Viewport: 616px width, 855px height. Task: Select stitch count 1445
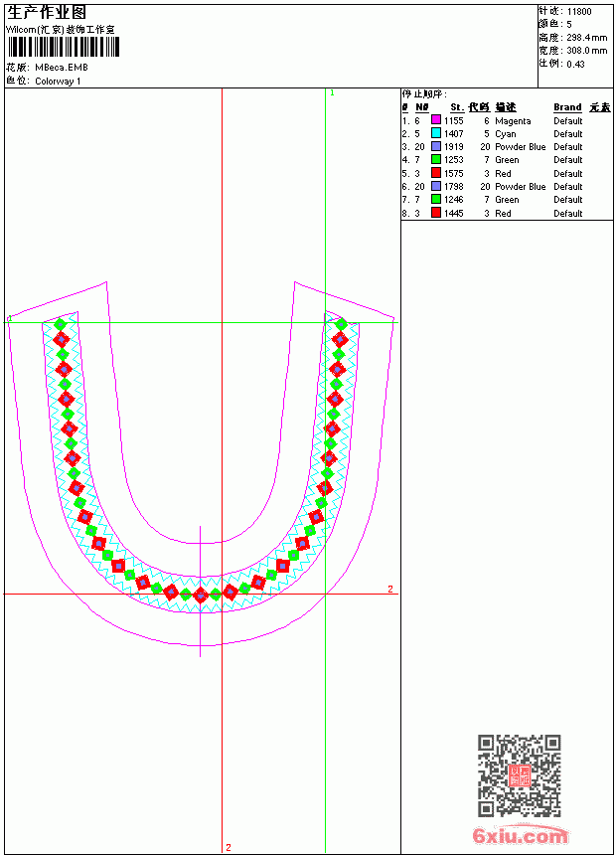[453, 213]
